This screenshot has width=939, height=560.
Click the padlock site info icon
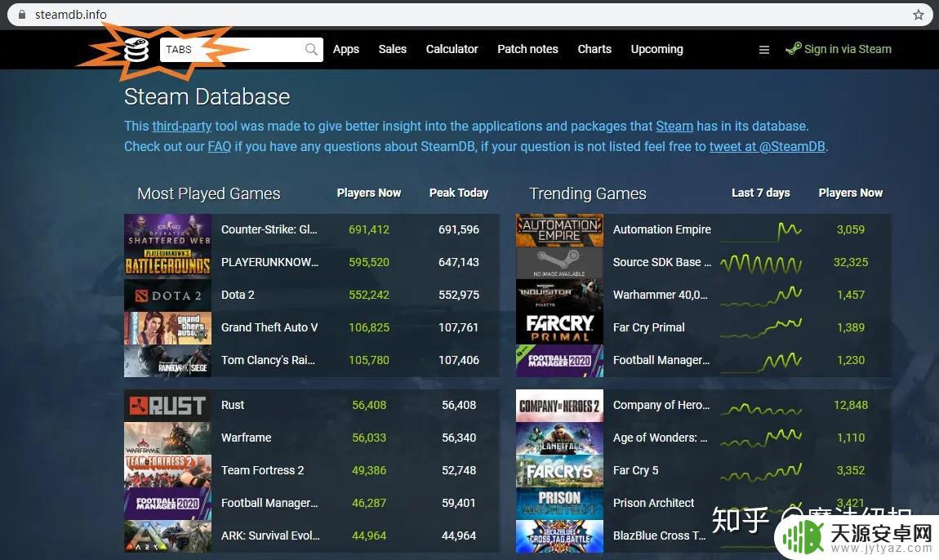coord(22,15)
